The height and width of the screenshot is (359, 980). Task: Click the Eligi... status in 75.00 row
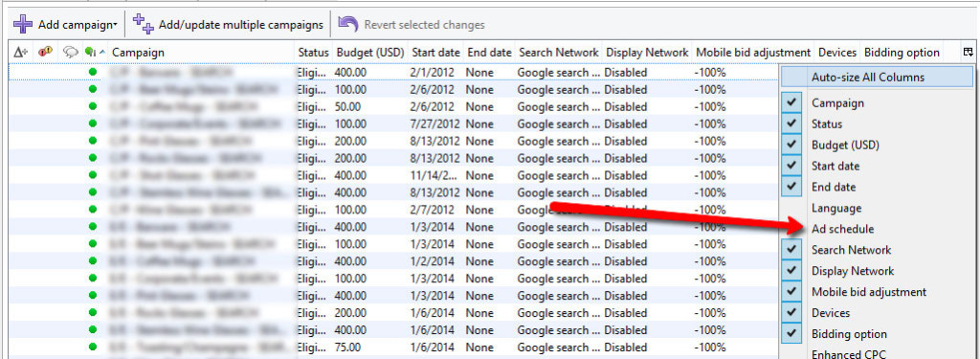click(x=312, y=348)
